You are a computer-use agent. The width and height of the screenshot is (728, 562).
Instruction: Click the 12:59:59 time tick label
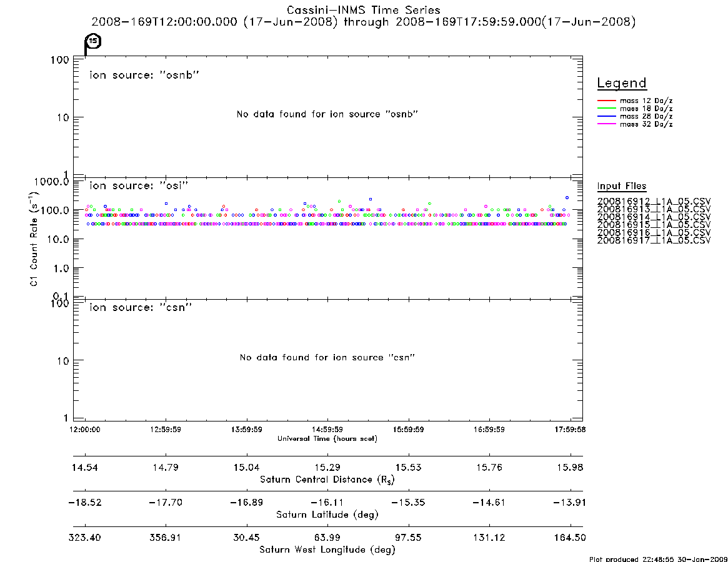166,430
